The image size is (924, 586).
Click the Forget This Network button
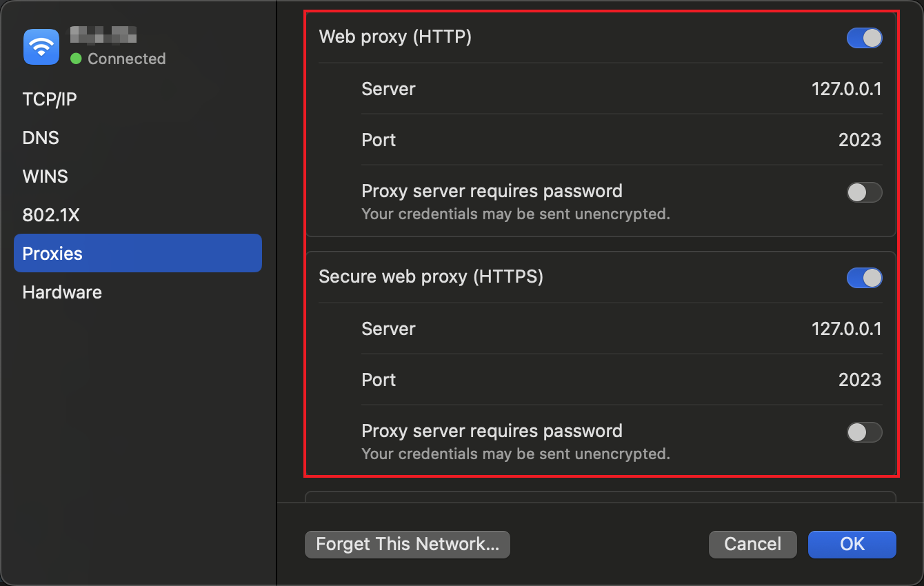tap(407, 544)
